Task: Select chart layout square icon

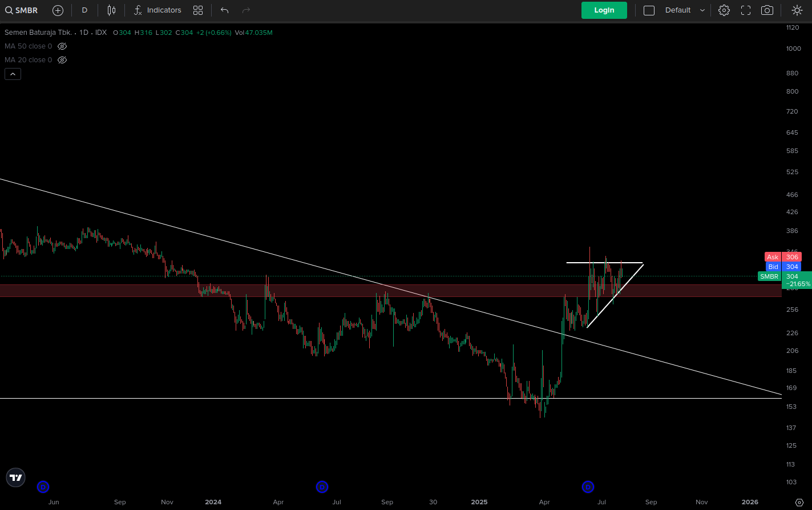Action: pos(649,10)
